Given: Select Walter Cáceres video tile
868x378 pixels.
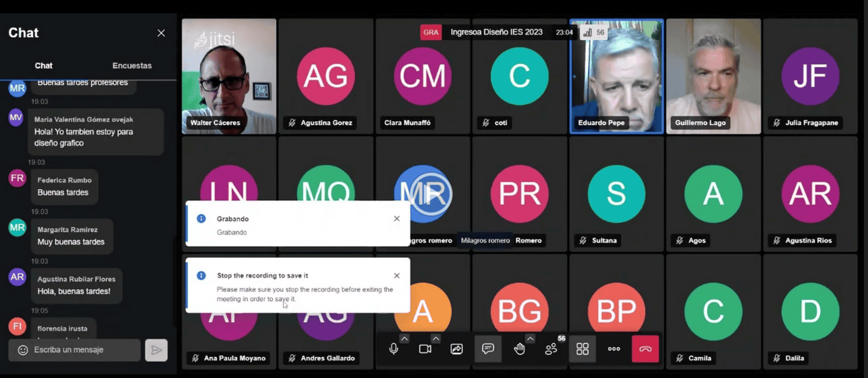Looking at the screenshot, I should [x=229, y=76].
